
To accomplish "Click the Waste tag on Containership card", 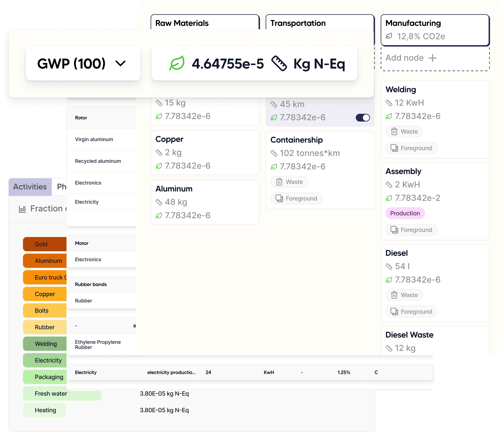I will point(289,182).
